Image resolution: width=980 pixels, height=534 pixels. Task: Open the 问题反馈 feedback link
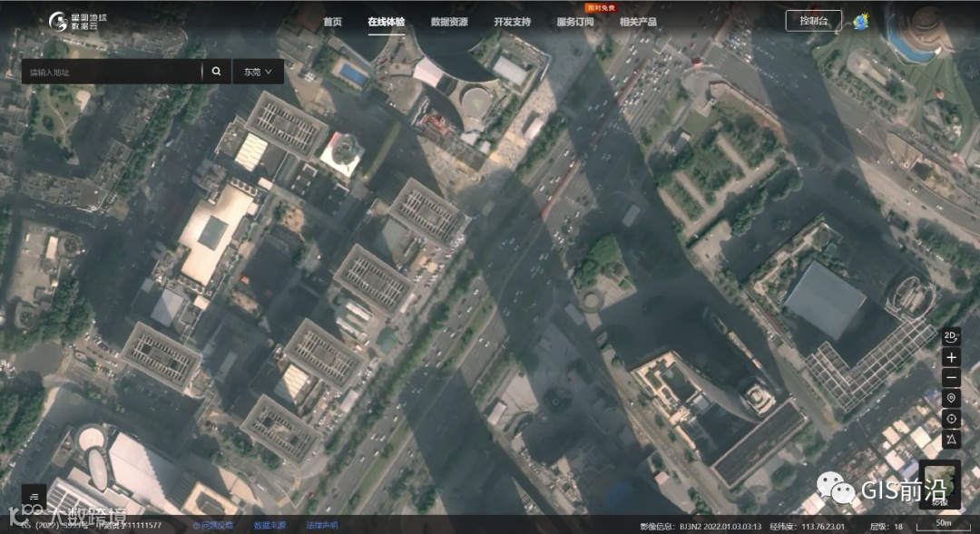point(213,525)
